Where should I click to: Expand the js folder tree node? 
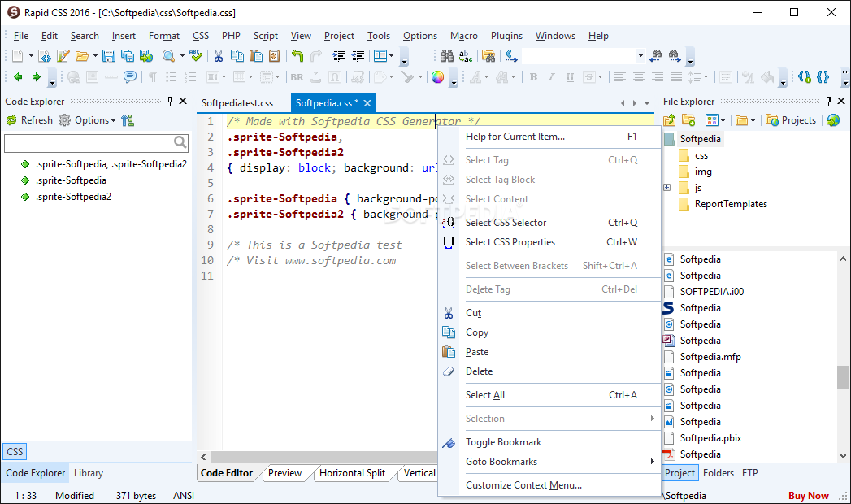(x=667, y=188)
